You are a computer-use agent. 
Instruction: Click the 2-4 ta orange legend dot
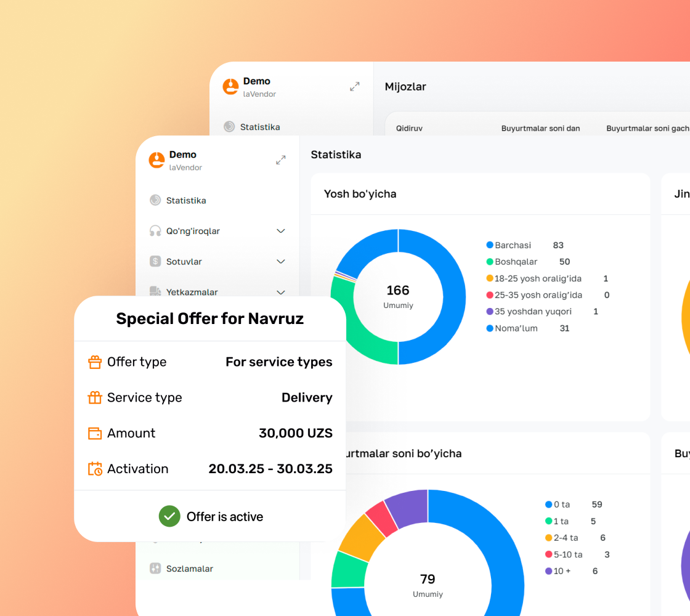[548, 538]
